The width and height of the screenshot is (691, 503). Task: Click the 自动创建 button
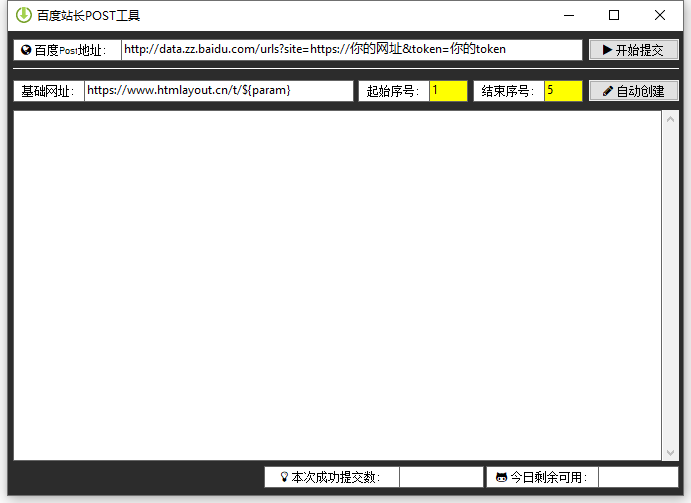[x=634, y=91]
